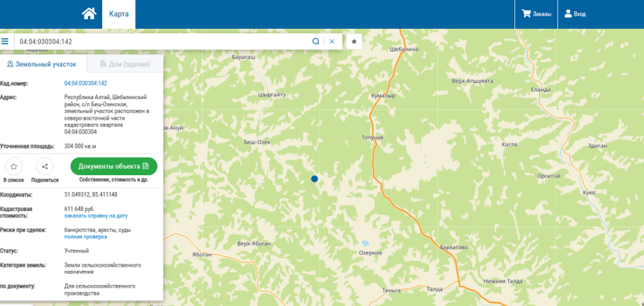This screenshot has height=306, width=644.
Task: Switch to the Дом (здание) tab
Action: click(x=125, y=64)
